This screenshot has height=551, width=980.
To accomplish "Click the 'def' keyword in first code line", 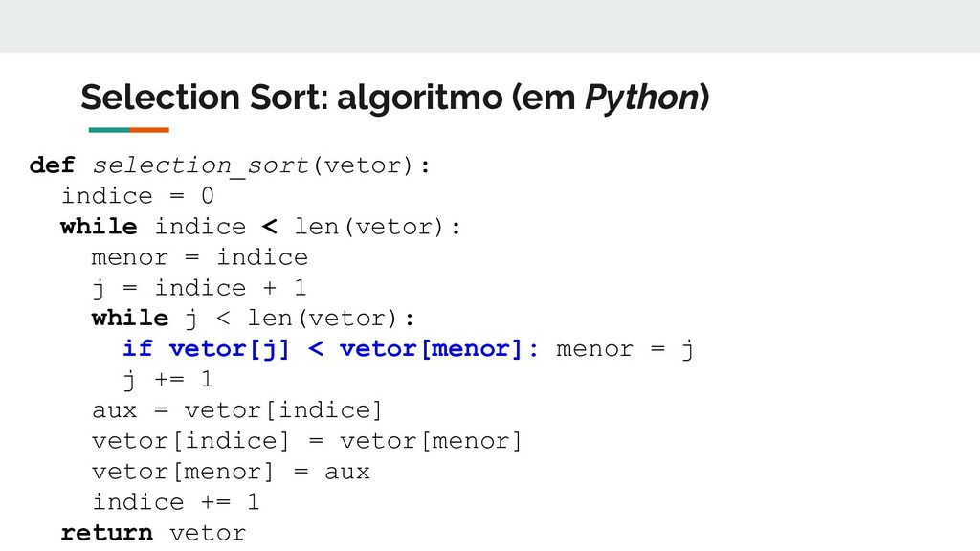I will pos(52,165).
